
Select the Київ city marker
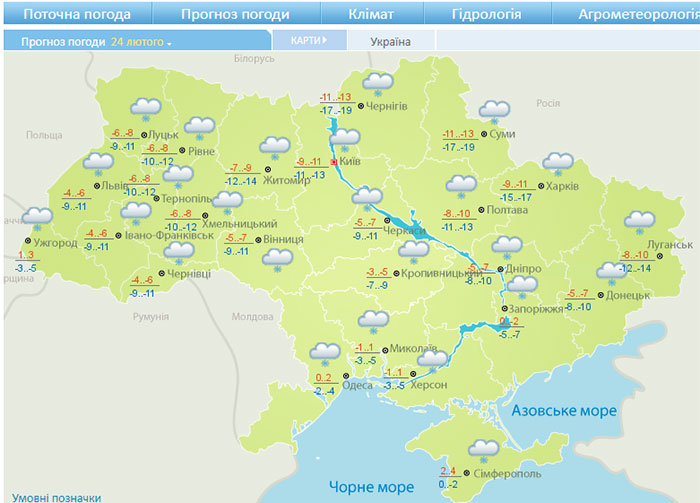[334, 160]
